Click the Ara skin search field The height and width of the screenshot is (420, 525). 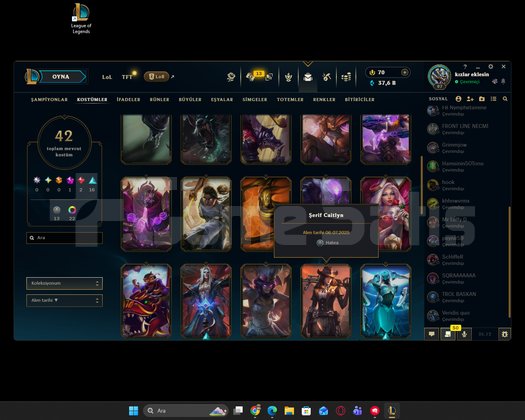(64, 238)
